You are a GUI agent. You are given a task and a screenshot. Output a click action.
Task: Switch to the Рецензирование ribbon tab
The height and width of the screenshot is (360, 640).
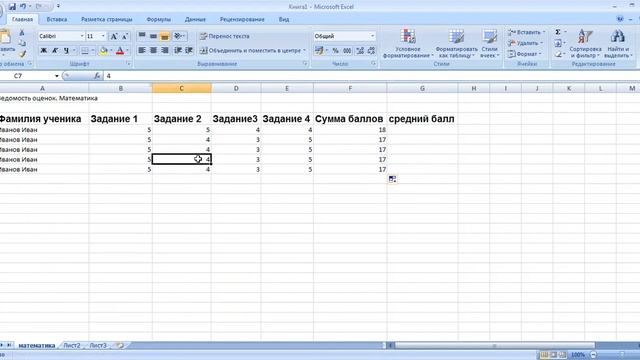point(242,19)
